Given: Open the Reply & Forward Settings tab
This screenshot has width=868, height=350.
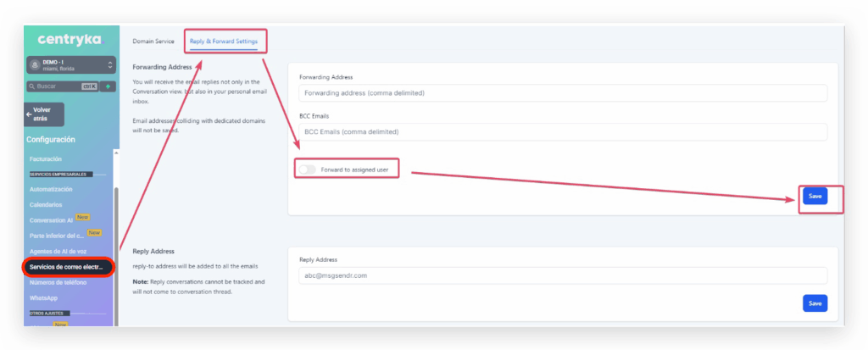Looking at the screenshot, I should click(x=226, y=41).
